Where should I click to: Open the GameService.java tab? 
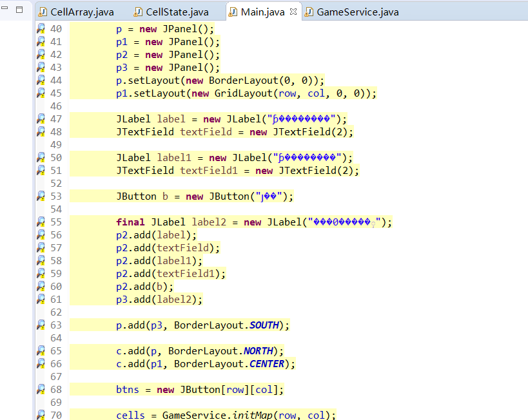[352, 12]
